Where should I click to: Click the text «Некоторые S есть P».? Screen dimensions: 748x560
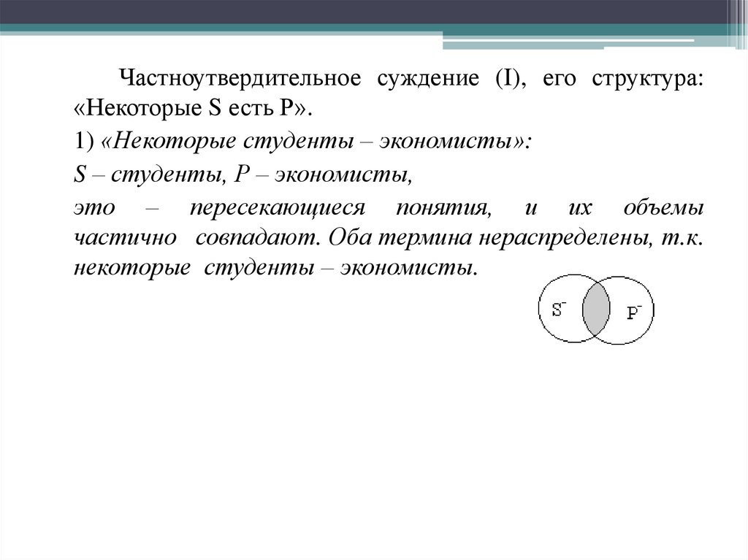pyautogui.click(x=193, y=108)
